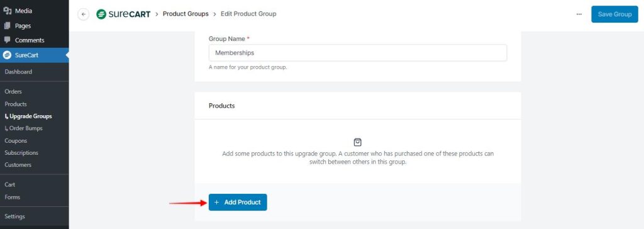Image resolution: width=644 pixels, height=229 pixels.
Task: Click the SureCart logo in header
Action: [123, 14]
